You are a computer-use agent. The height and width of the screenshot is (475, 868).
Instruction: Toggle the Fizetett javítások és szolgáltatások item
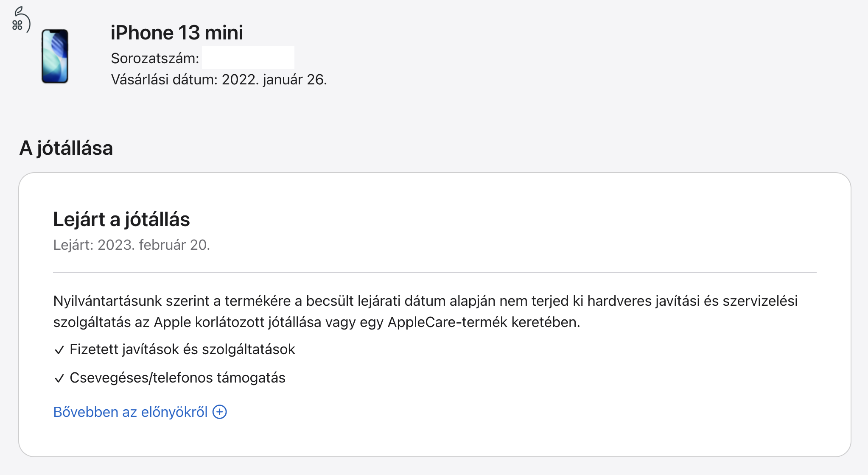[182, 349]
